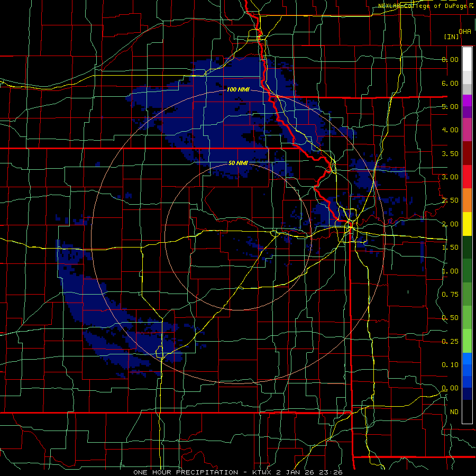Select the OHA product label
The image size is (476, 476).
465,32
